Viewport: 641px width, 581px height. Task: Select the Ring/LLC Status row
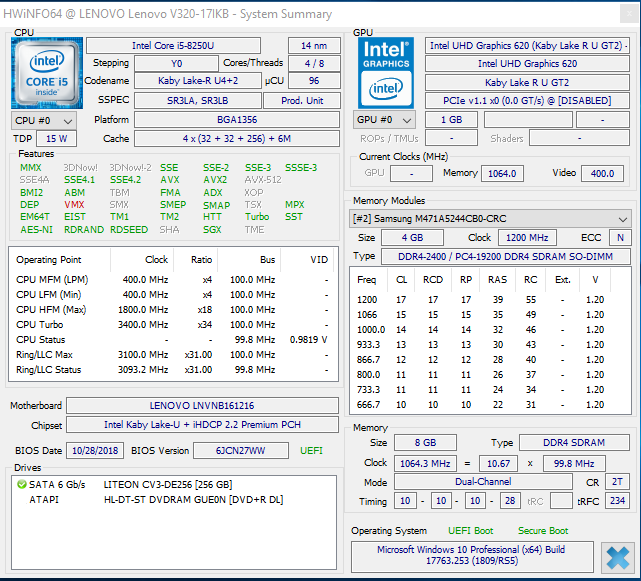click(x=173, y=370)
